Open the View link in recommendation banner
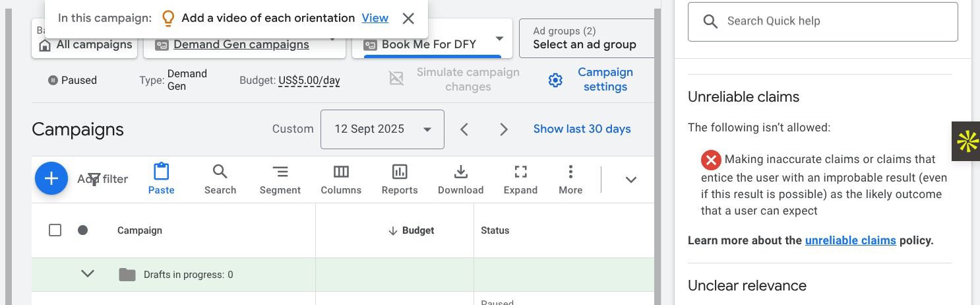The height and width of the screenshot is (305, 980). point(375,18)
